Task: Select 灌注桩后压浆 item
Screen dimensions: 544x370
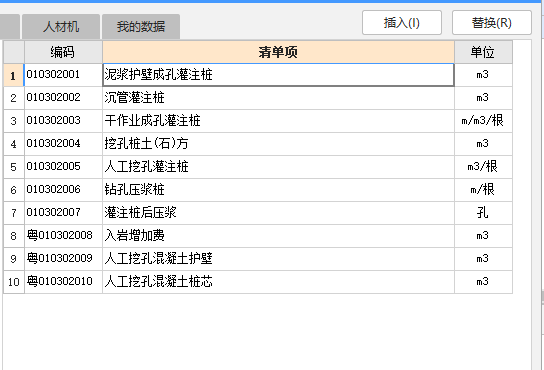Action: coord(278,212)
